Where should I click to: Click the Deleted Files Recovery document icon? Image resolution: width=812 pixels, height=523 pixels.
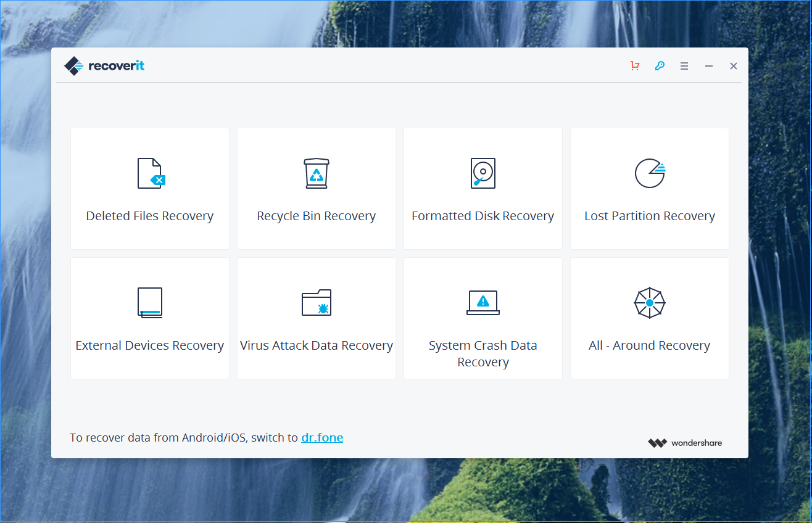tap(151, 173)
